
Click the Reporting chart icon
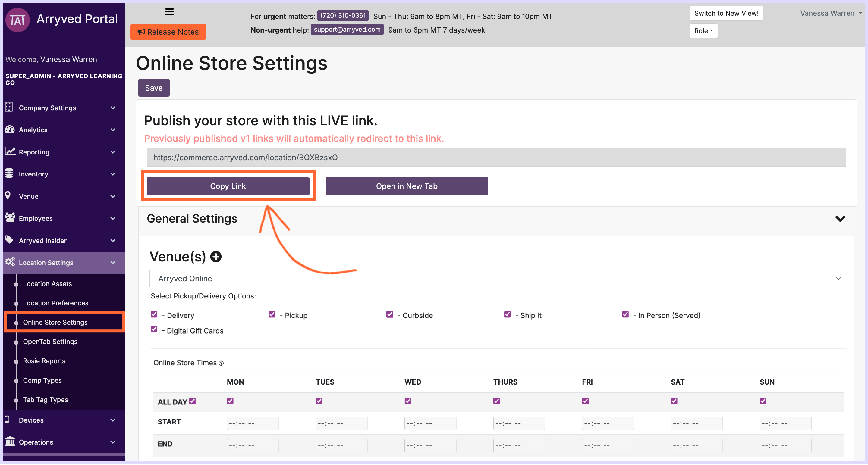tap(10, 151)
